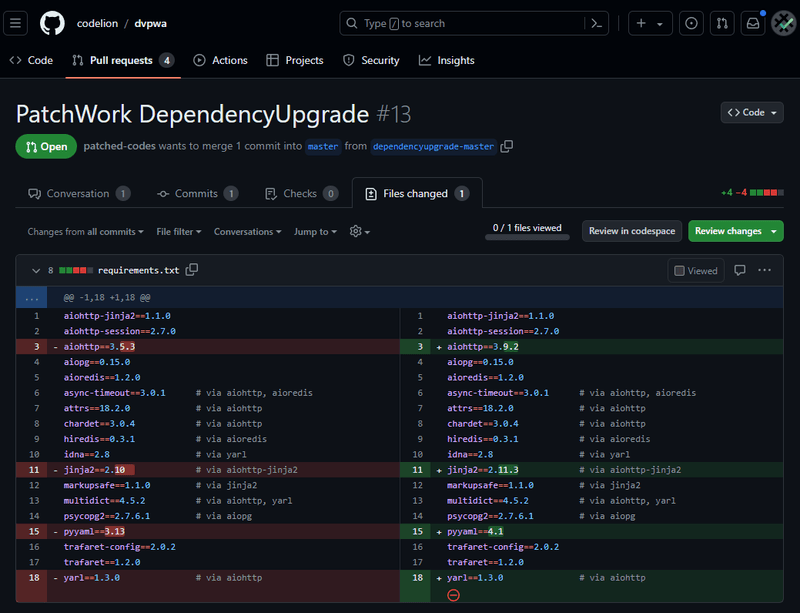The image size is (800, 613).
Task: Expand hidden lines above diff hunk
Action: [x=32, y=298]
